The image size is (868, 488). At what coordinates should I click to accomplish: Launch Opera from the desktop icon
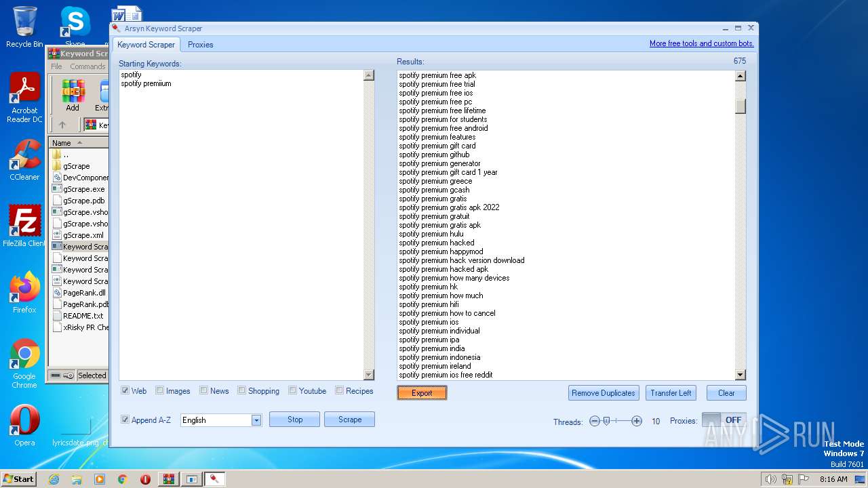click(24, 426)
